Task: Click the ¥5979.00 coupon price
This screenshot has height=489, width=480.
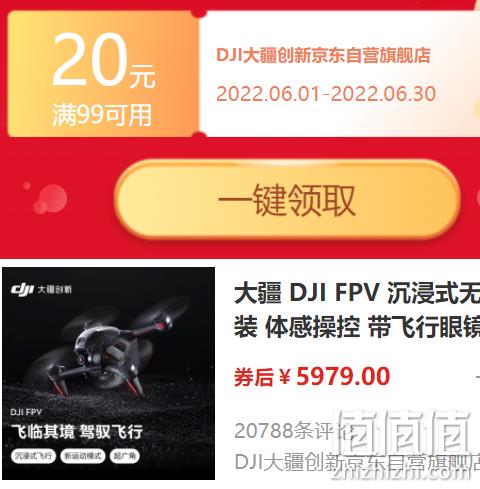Action: [x=334, y=377]
